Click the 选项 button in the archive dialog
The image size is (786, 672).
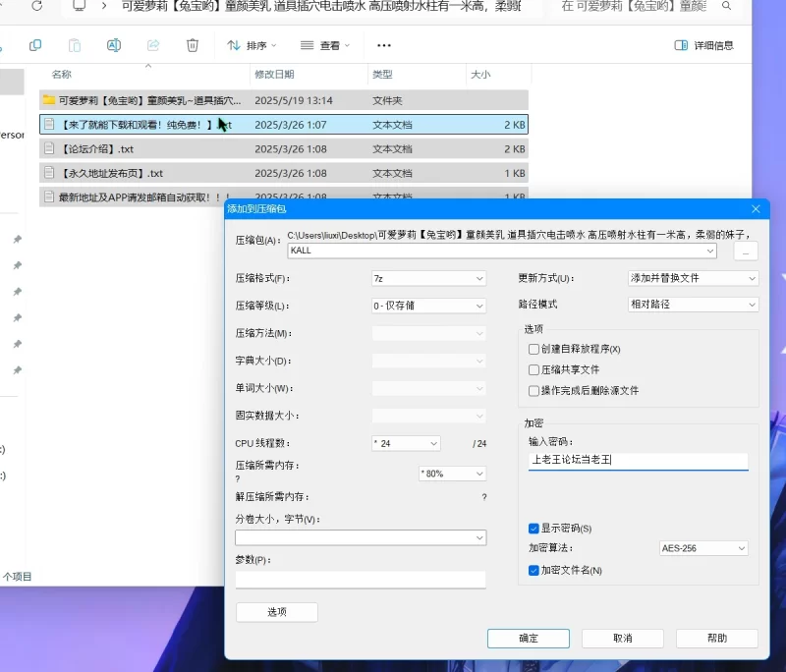[277, 612]
